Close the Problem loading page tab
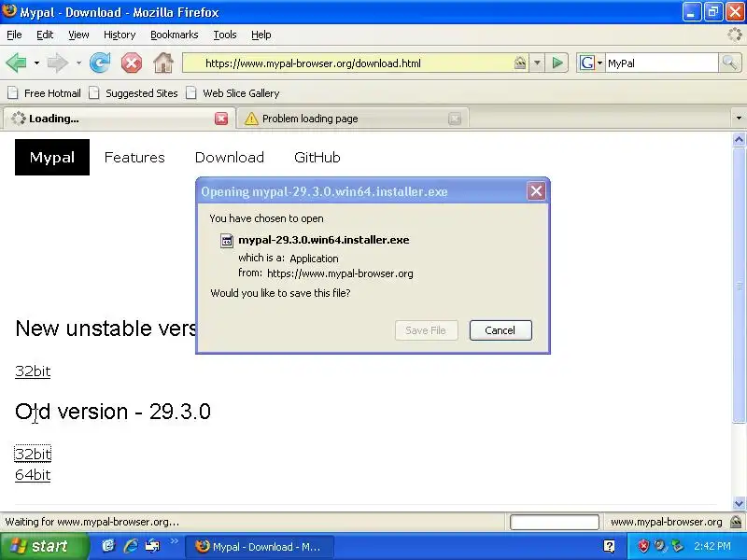The width and height of the screenshot is (747, 560). coord(455,119)
